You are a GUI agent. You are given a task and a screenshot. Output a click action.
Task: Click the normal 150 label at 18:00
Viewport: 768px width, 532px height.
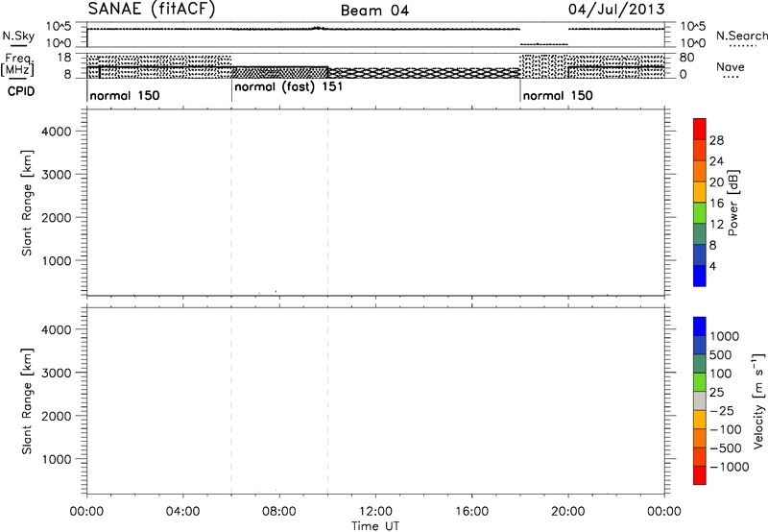click(558, 95)
